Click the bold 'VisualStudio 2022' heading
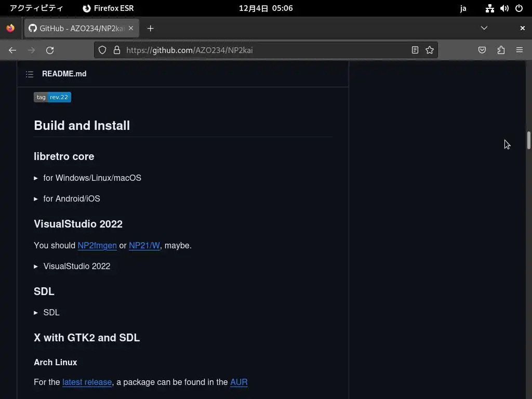Viewport: 532px width, 399px height. pyautogui.click(x=78, y=224)
